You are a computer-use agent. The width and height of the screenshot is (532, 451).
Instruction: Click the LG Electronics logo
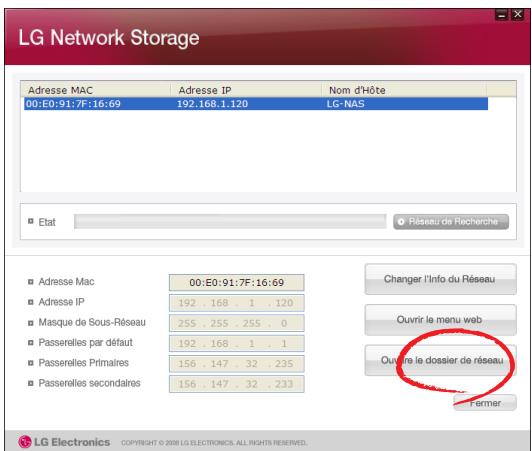point(64,442)
